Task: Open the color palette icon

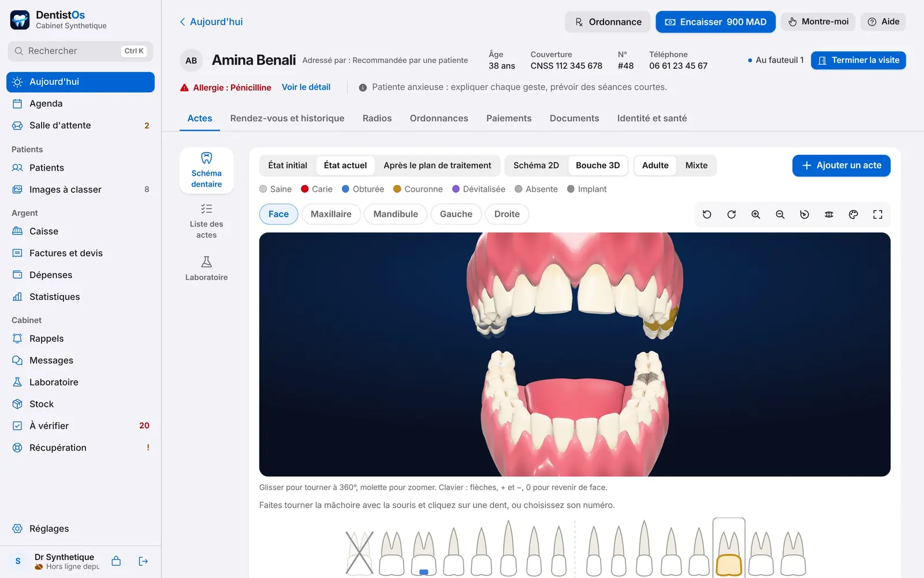Action: point(853,214)
